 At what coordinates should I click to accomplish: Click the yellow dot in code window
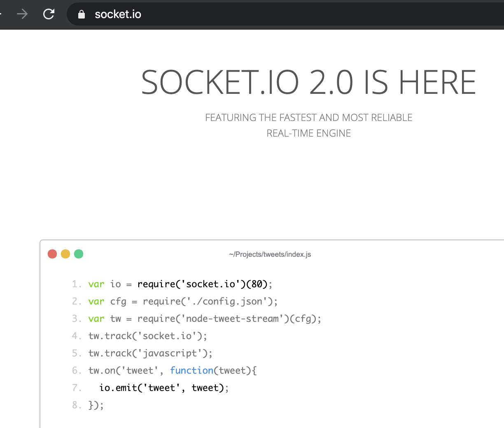(x=65, y=254)
